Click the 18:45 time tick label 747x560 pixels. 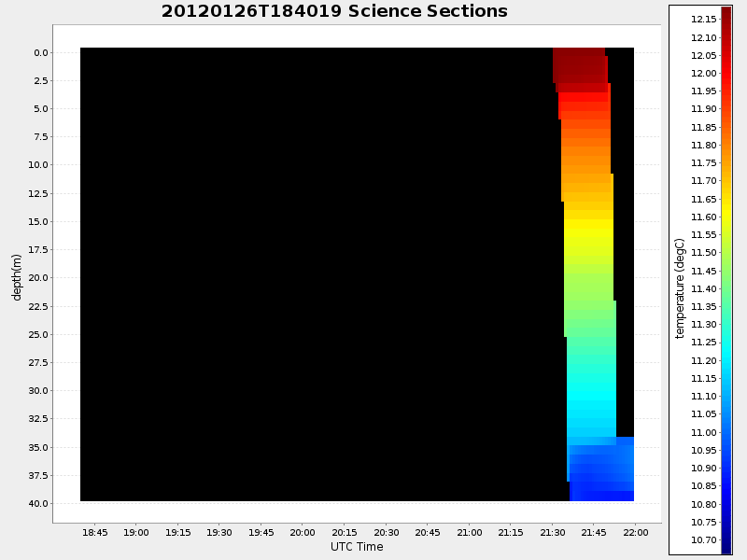(95, 532)
